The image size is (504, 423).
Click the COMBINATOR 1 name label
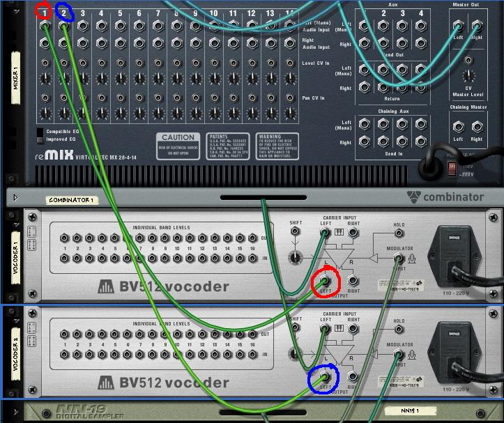pyautogui.click(x=71, y=200)
